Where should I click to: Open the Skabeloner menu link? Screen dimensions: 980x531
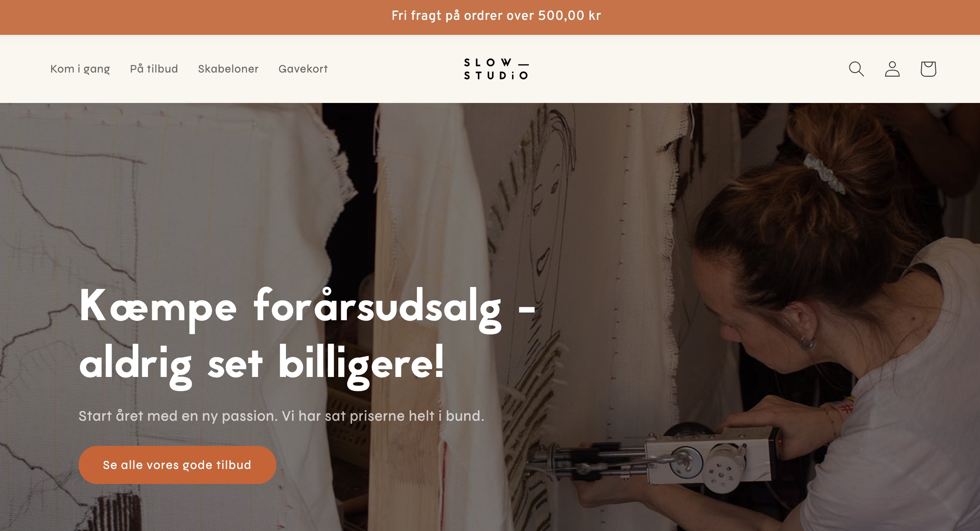(228, 69)
